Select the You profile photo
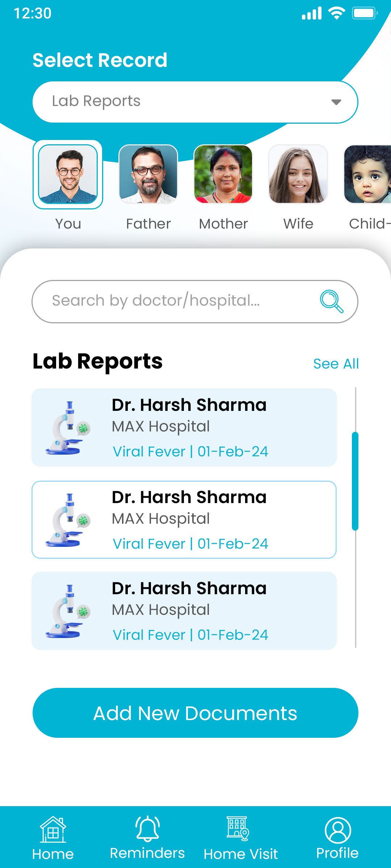This screenshot has height=868, width=391. [68, 174]
